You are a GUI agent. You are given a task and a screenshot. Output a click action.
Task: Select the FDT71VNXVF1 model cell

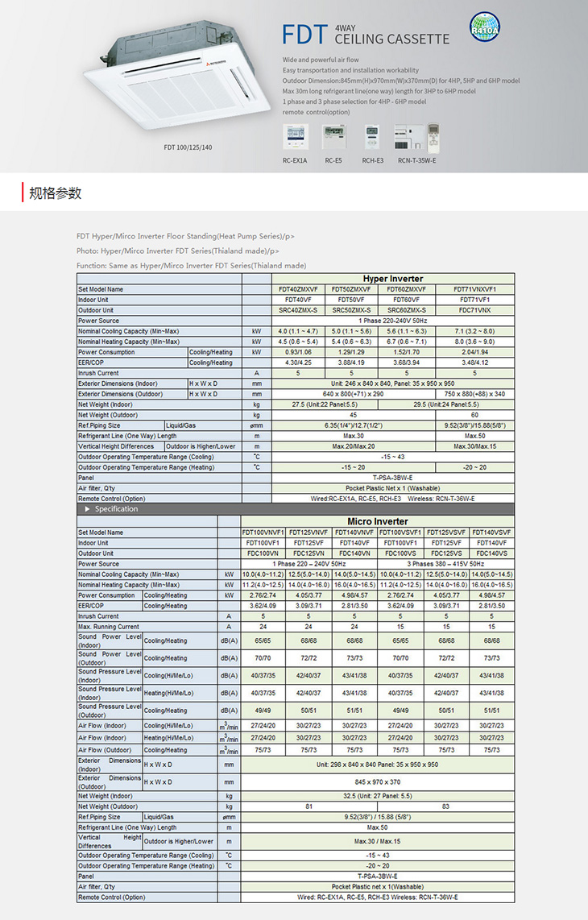coord(474,289)
